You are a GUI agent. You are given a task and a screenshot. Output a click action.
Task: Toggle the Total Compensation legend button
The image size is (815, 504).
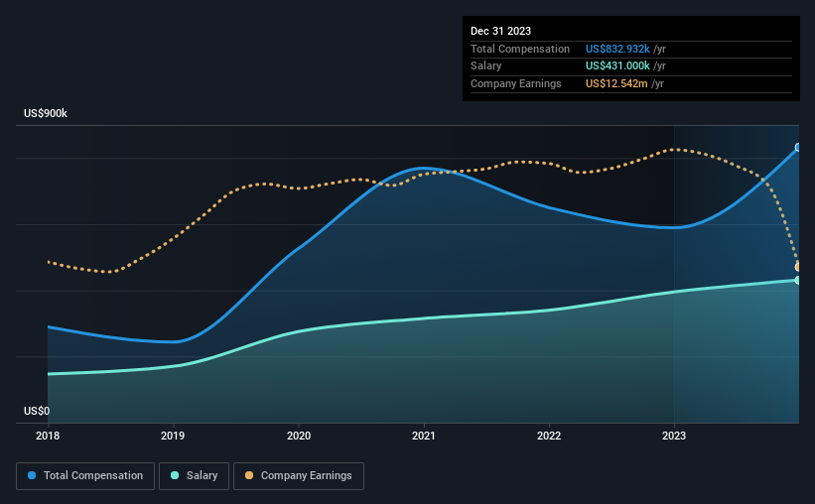tap(85, 476)
